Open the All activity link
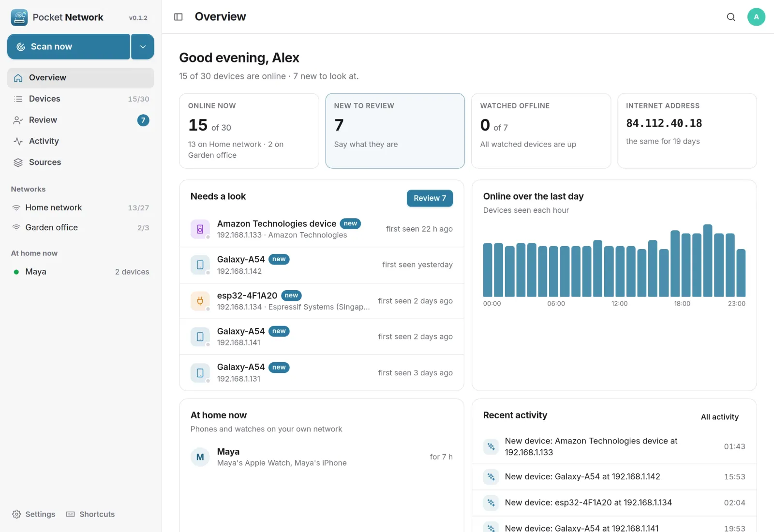774x532 pixels. coord(719,417)
